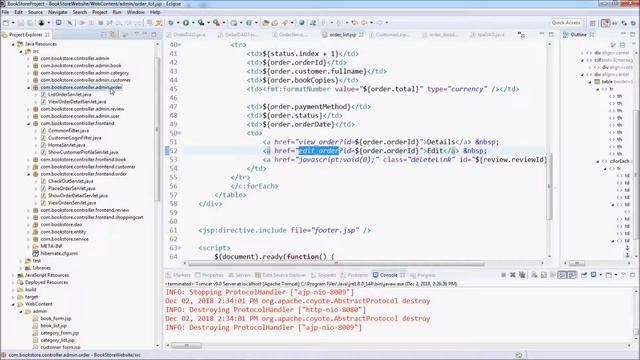The image size is (640, 360).
Task: Open the Navigate menu
Action: pyautogui.click(x=58, y=12)
